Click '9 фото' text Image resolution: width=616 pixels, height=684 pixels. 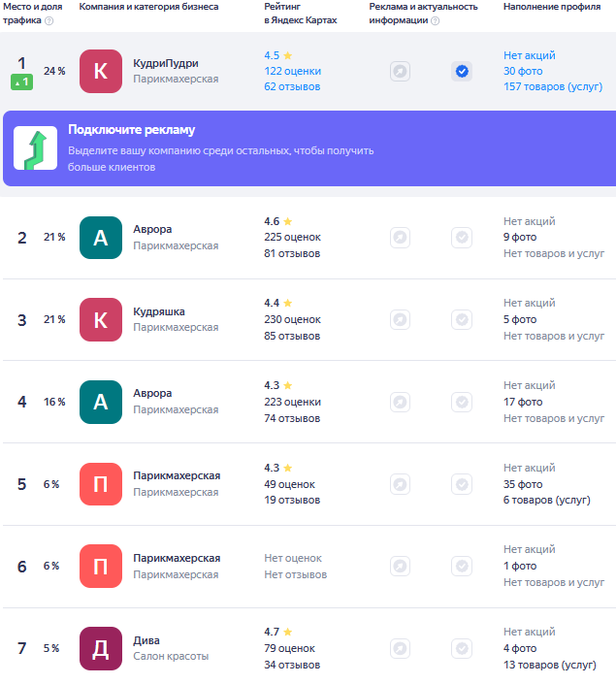520,238
